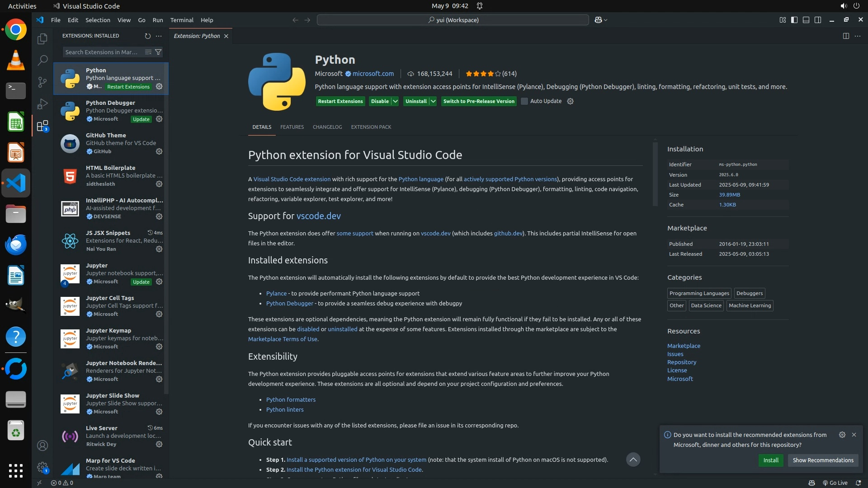Open the Accounts icon in activity bar

42,446
